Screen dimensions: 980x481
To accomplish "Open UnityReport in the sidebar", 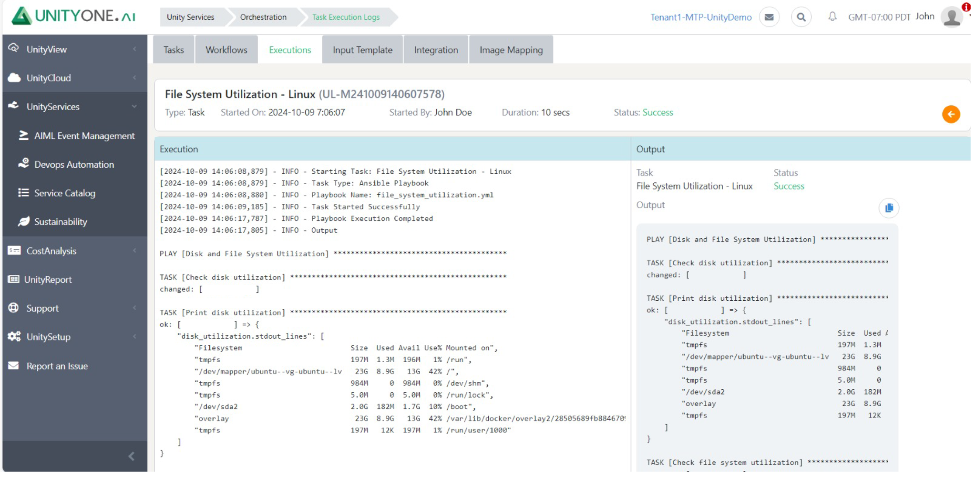I will pos(48,280).
